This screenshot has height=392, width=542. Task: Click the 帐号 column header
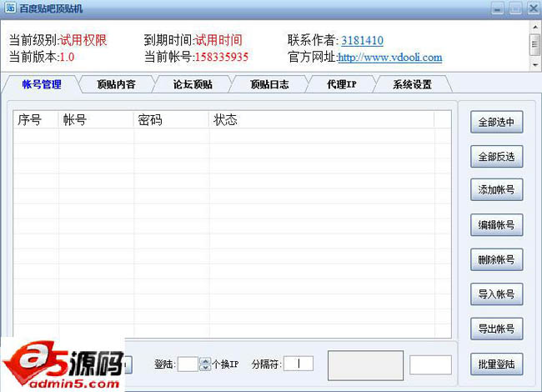coord(96,120)
